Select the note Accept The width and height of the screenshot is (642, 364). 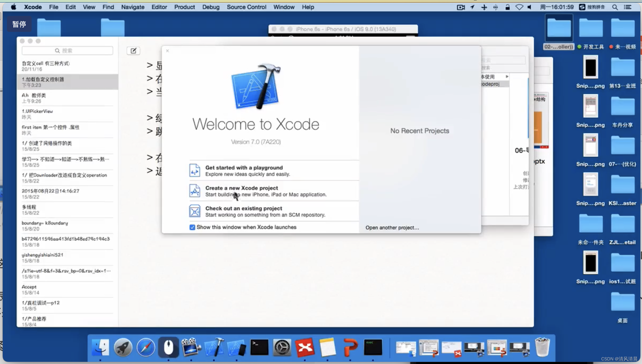67,290
